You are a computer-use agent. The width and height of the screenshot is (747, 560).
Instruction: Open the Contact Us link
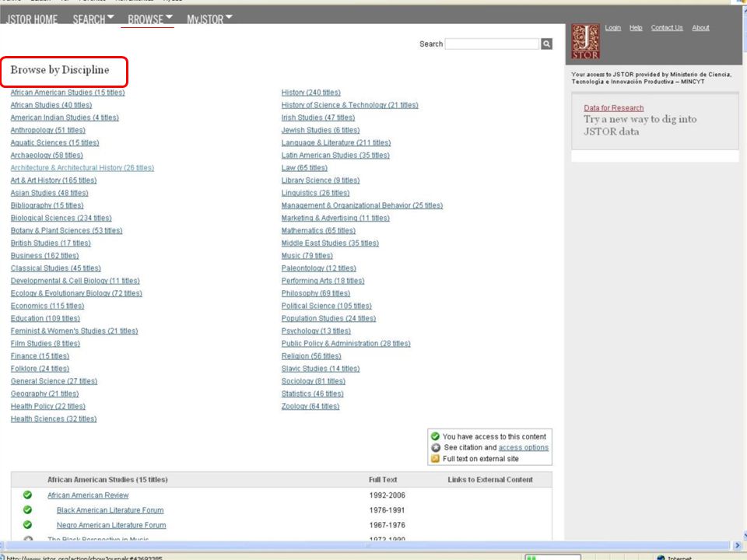click(x=667, y=28)
